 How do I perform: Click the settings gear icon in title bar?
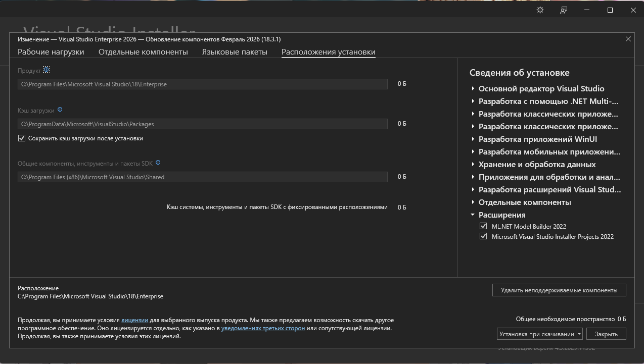click(540, 10)
